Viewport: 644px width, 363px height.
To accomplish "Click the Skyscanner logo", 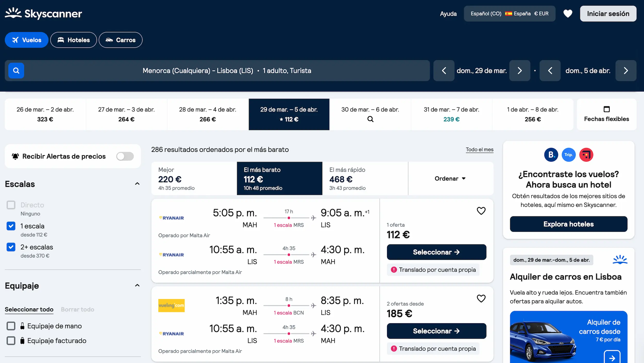I will [x=43, y=13].
